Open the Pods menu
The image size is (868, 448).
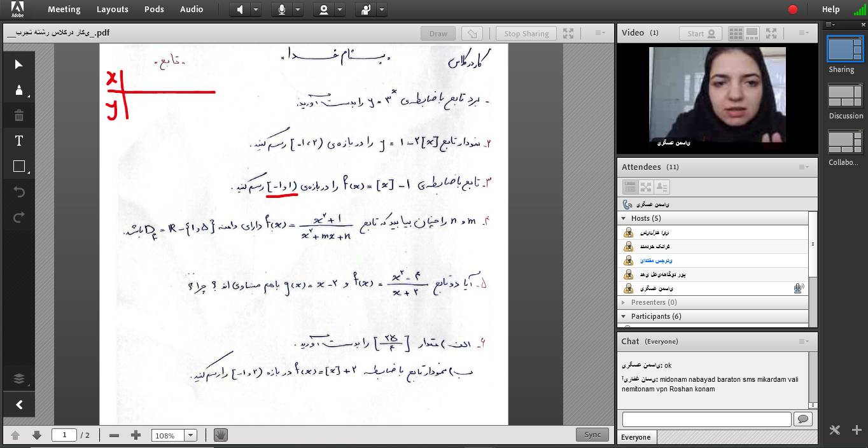(x=154, y=10)
